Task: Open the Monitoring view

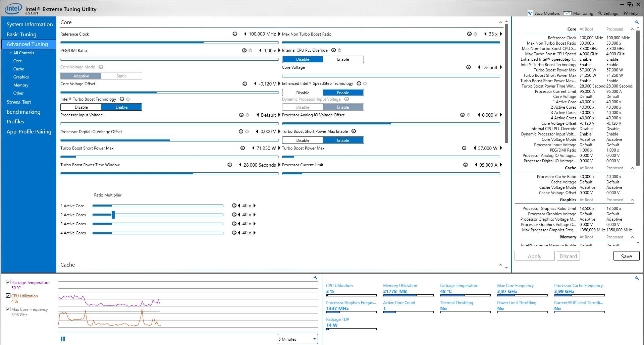Action: pos(579,13)
